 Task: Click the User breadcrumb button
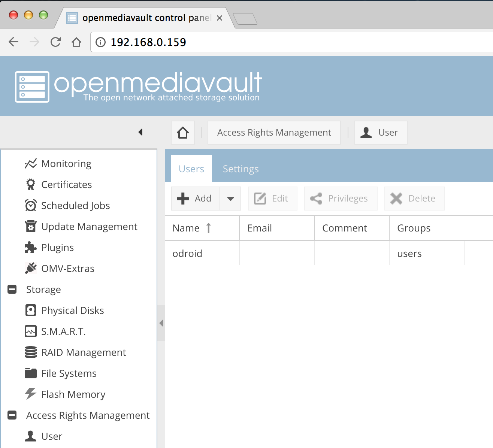[381, 133]
